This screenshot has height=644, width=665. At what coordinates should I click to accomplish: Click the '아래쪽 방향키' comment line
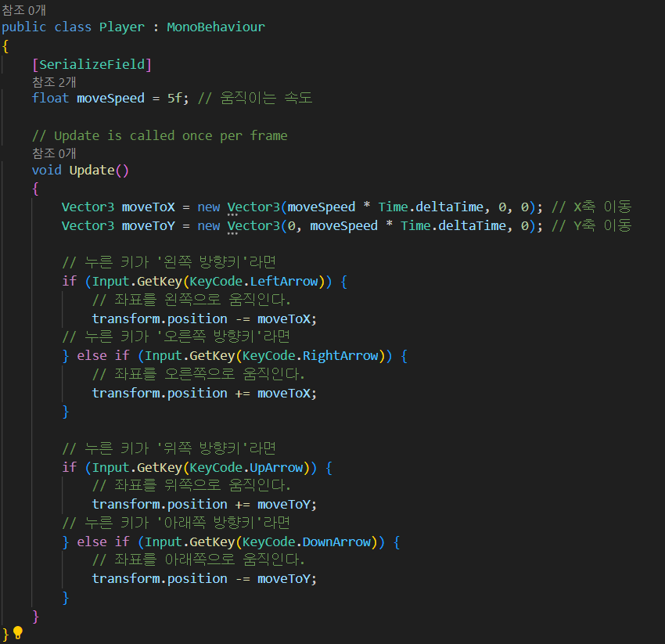tap(177, 523)
